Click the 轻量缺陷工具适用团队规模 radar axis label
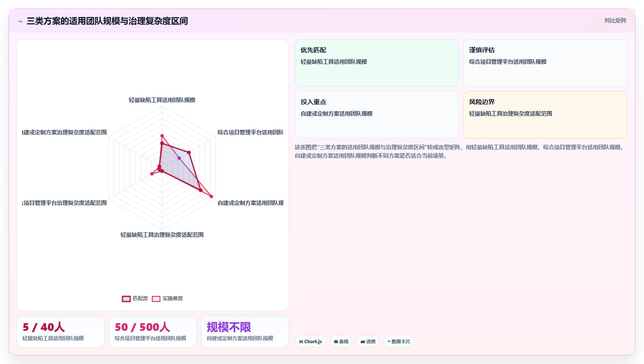 (162, 100)
